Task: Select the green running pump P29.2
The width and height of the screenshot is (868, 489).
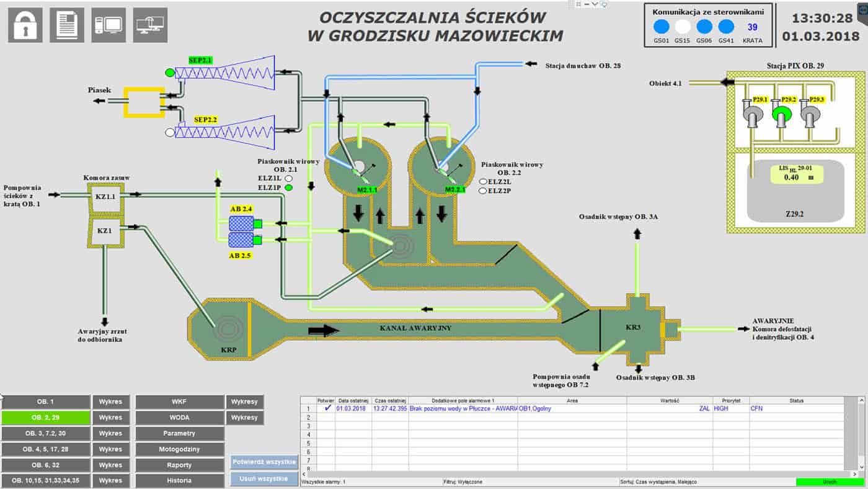Action: click(x=782, y=115)
